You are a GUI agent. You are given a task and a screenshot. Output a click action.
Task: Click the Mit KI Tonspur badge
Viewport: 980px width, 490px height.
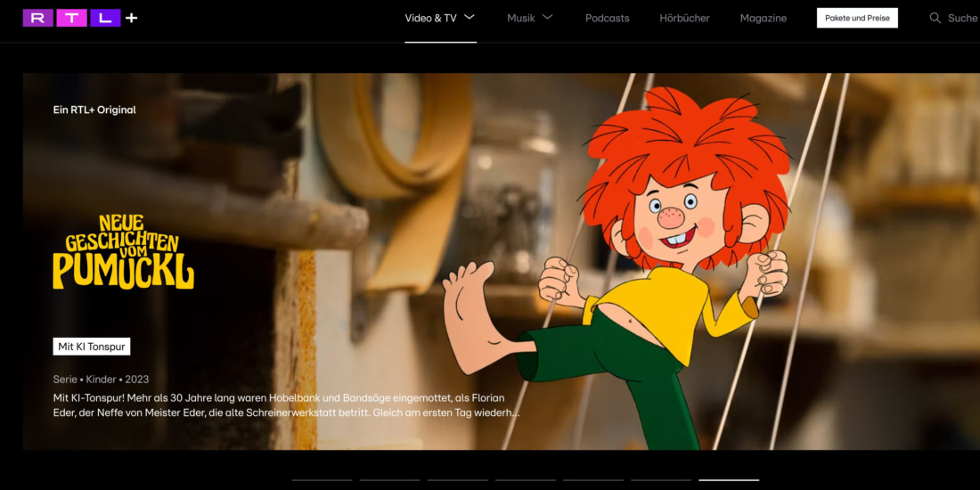92,347
